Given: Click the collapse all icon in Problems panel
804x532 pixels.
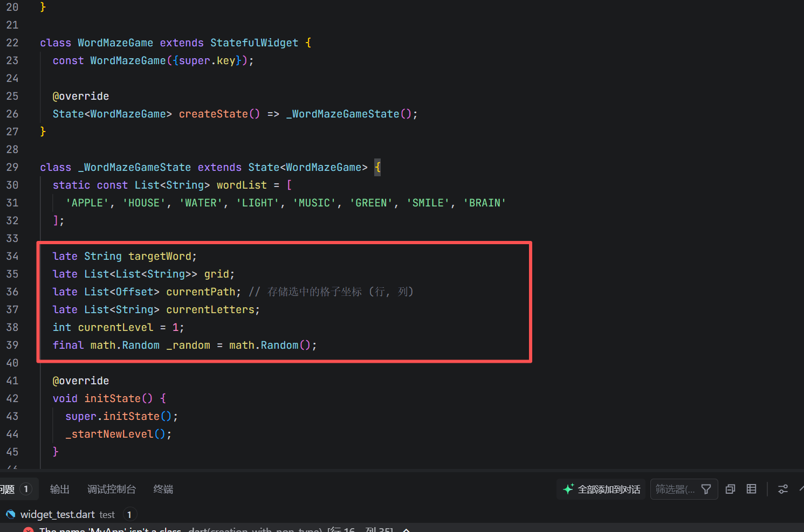Looking at the screenshot, I should click(x=731, y=489).
